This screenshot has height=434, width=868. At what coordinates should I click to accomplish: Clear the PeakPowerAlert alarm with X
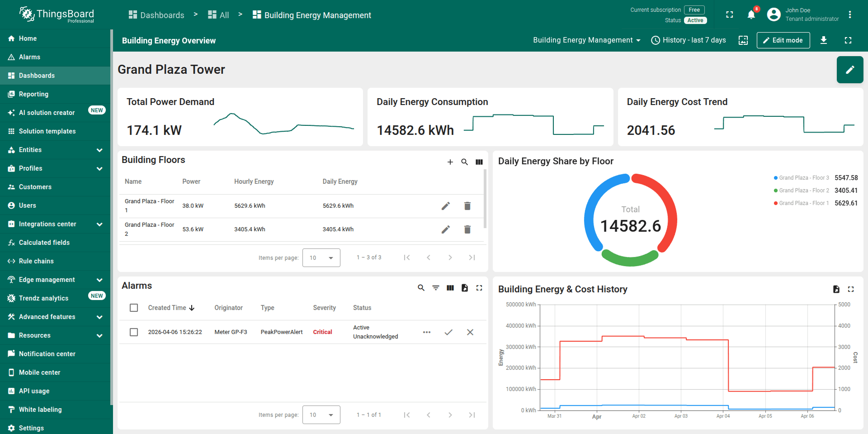[x=470, y=332]
